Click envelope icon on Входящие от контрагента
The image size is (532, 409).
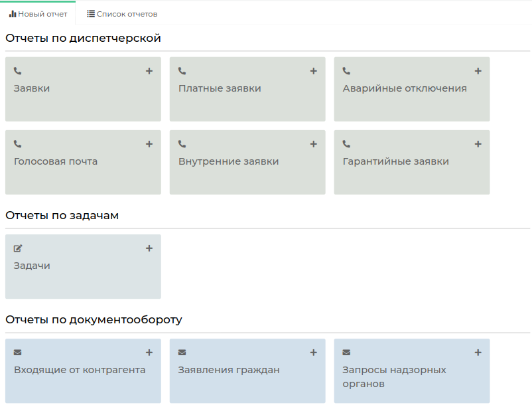click(18, 353)
